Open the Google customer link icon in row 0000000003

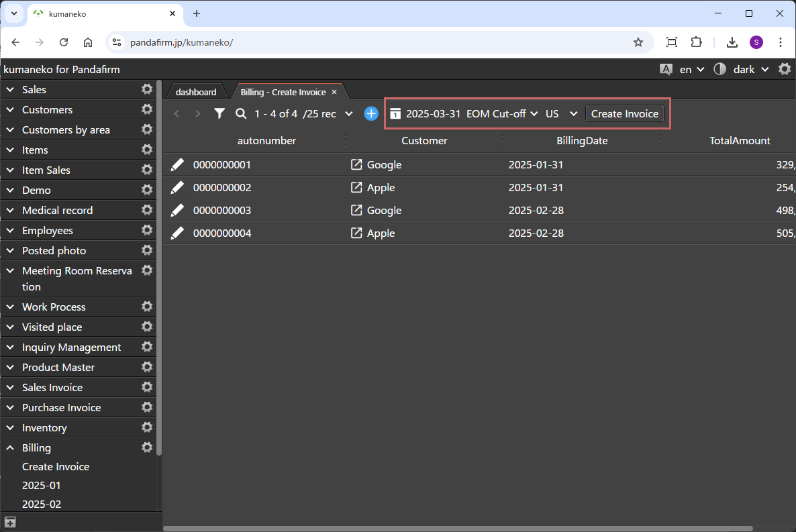356,211
